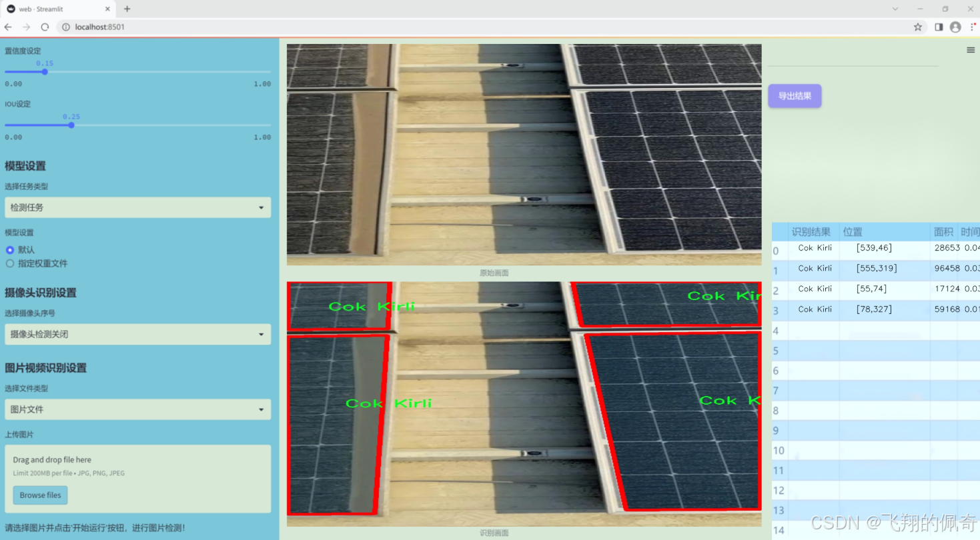Viewport: 980px width, 540px height.
Task: Click the IOU设定 slider handle
Action: click(x=71, y=125)
